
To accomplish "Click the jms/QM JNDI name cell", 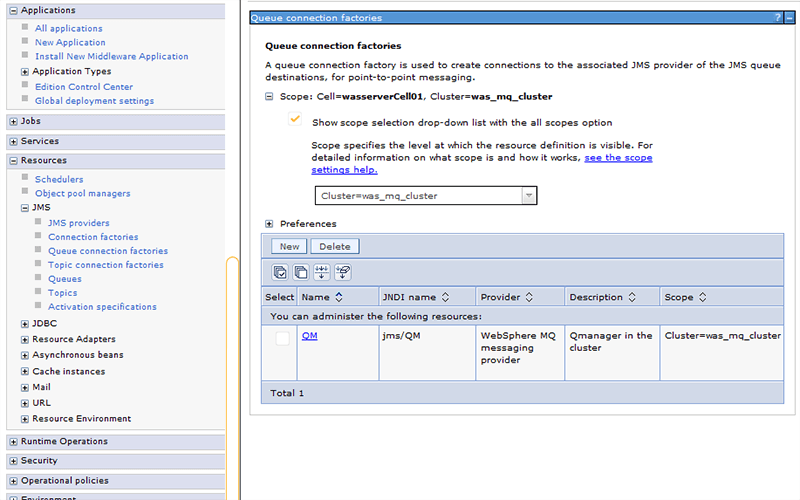I will coord(427,353).
